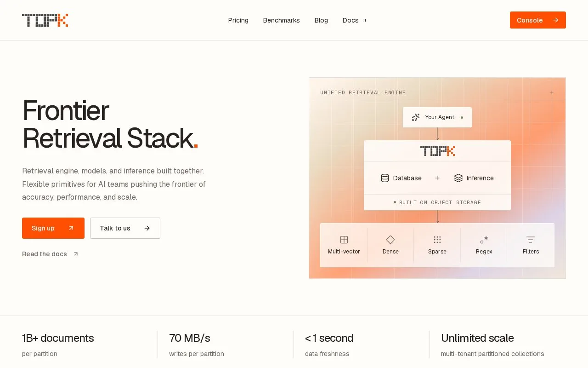The width and height of the screenshot is (588, 368).
Task: Click the orange Sign up button
Action: click(x=53, y=228)
